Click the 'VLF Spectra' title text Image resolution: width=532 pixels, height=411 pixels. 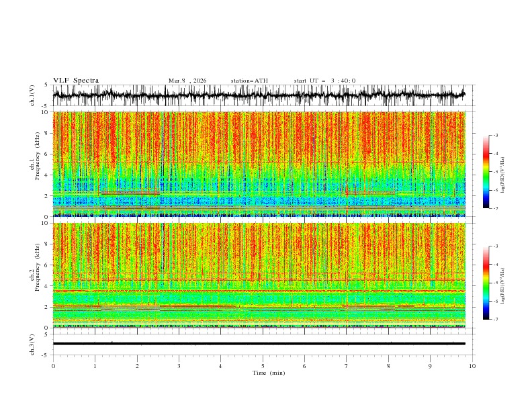tap(76, 81)
